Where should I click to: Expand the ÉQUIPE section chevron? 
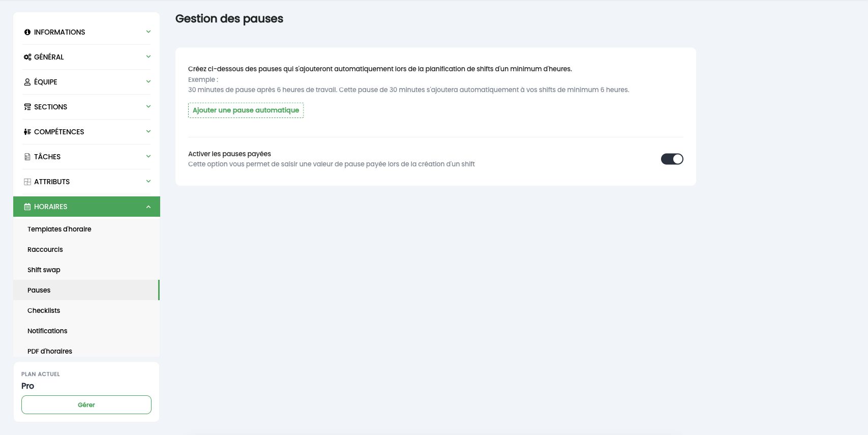click(x=148, y=81)
